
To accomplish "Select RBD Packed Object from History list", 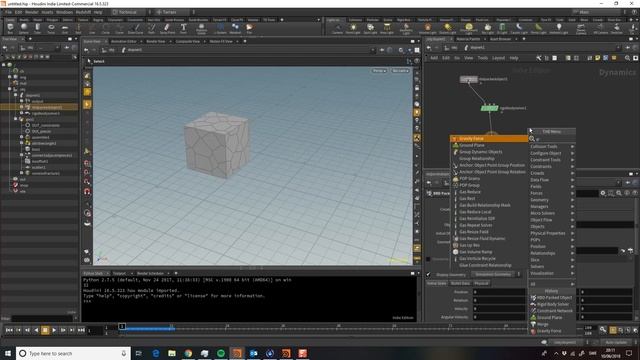I will pos(553,298).
